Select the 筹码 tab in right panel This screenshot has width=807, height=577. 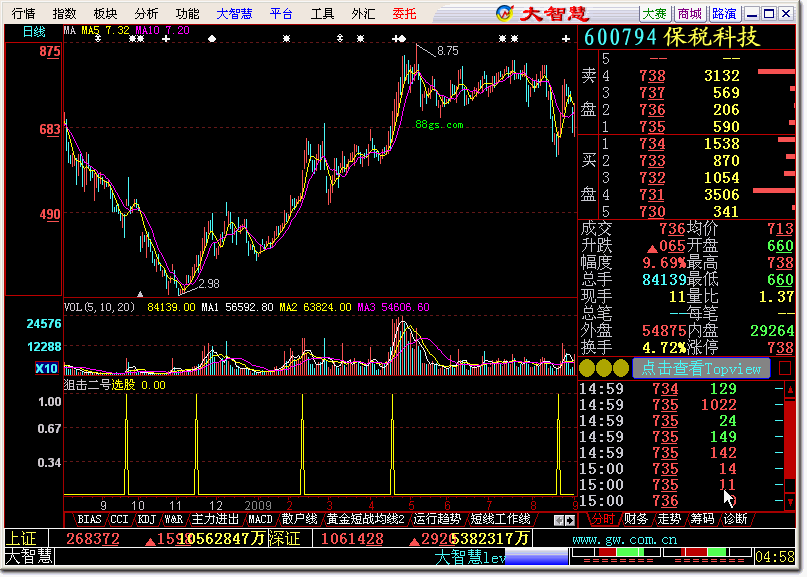pos(702,519)
